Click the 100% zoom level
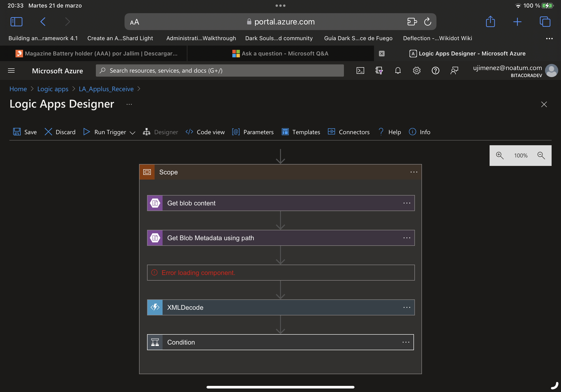The image size is (561, 392). (x=520, y=155)
